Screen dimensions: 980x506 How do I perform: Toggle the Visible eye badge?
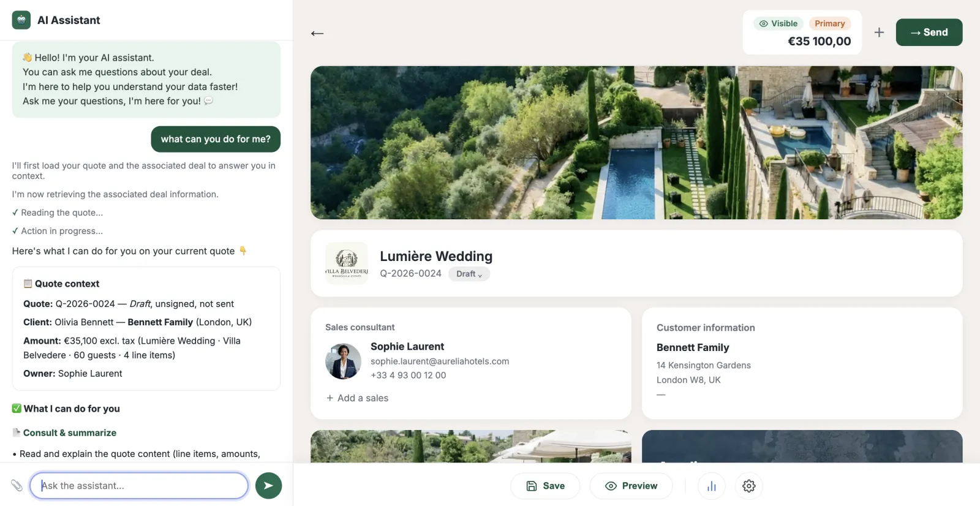coord(778,23)
